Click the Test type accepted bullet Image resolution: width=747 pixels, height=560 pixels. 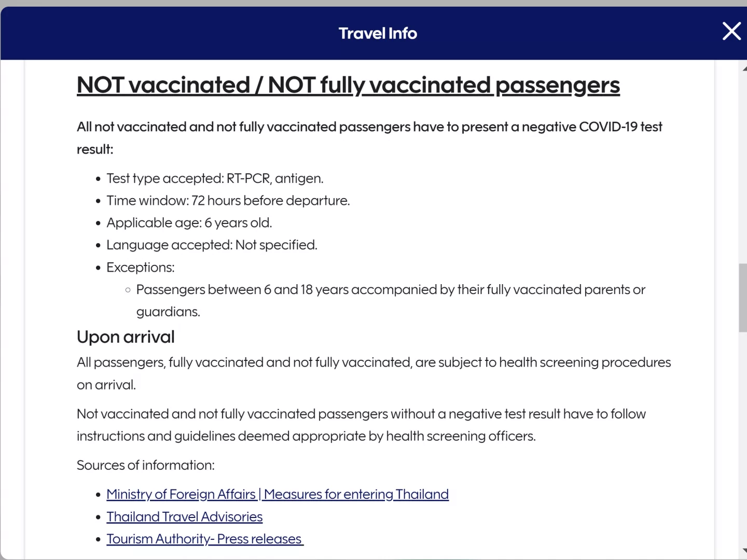pyautogui.click(x=215, y=178)
